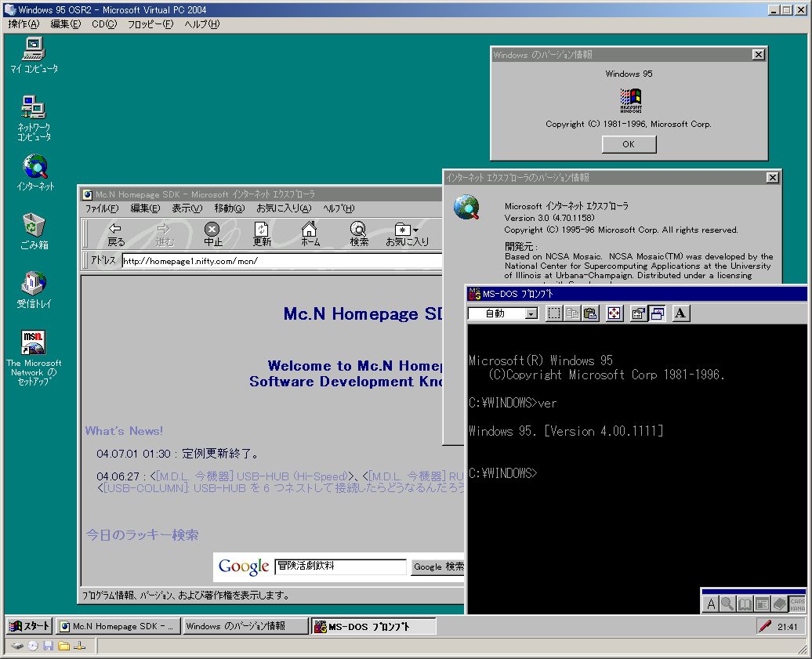Open the CD(C) menu in Virtual PC
This screenshot has height=659, width=812.
click(103, 24)
